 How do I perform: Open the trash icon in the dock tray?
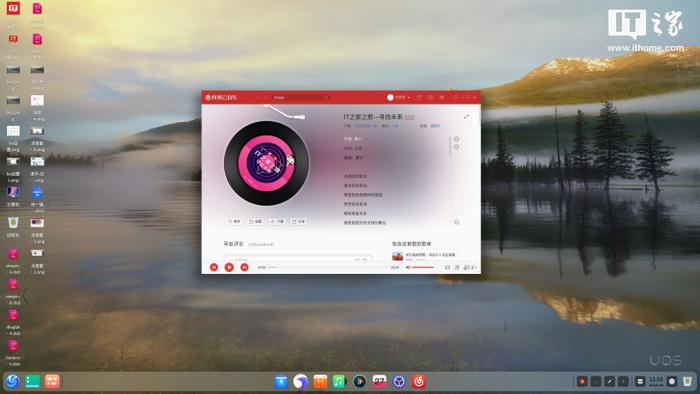click(687, 382)
